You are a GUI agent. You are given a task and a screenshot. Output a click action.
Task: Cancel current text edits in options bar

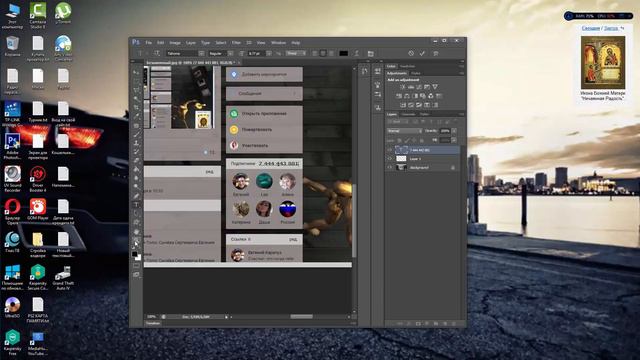pos(411,53)
